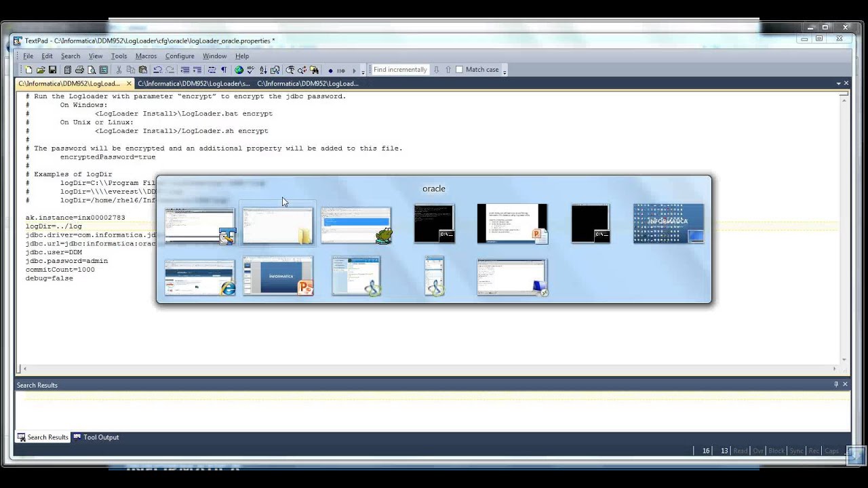Click the Sort A-Z toolbar icon
The height and width of the screenshot is (488, 868).
[x=263, y=70]
